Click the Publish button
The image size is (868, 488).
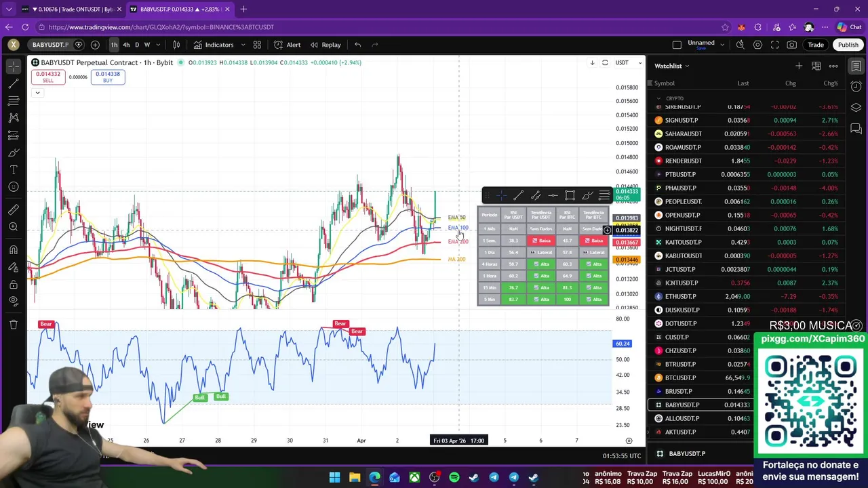click(x=848, y=45)
